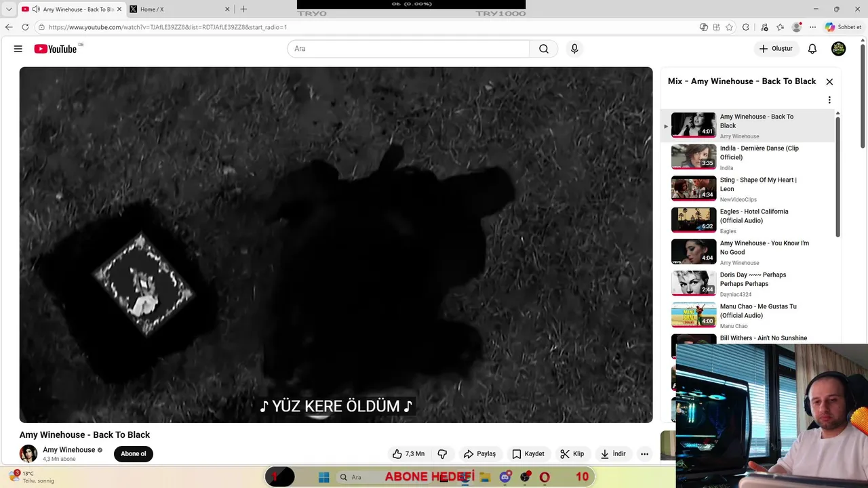This screenshot has width=868, height=488.
Task: Open the 13°C weather widget
Action: pyautogui.click(x=31, y=476)
